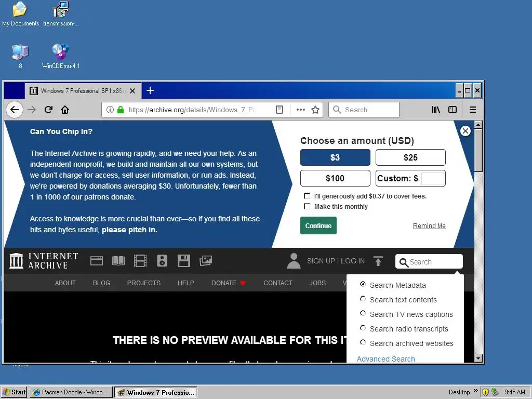Select Search TV news captions option
The width and height of the screenshot is (532, 399).
coord(363,313)
